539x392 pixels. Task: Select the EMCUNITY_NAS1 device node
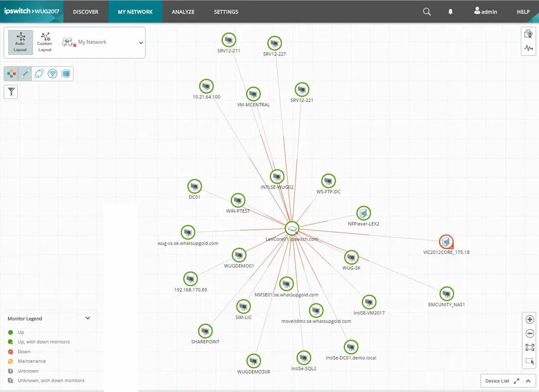coord(446,294)
